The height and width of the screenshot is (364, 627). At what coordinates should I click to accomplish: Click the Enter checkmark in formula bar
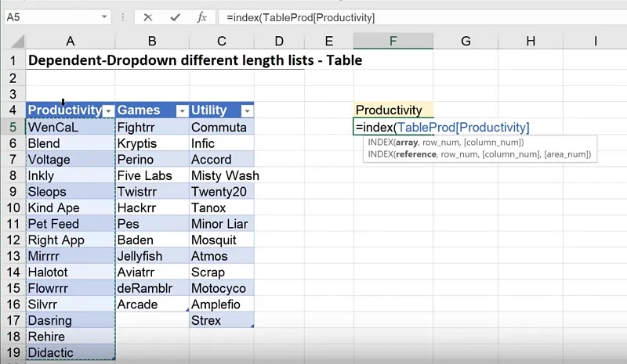point(176,16)
